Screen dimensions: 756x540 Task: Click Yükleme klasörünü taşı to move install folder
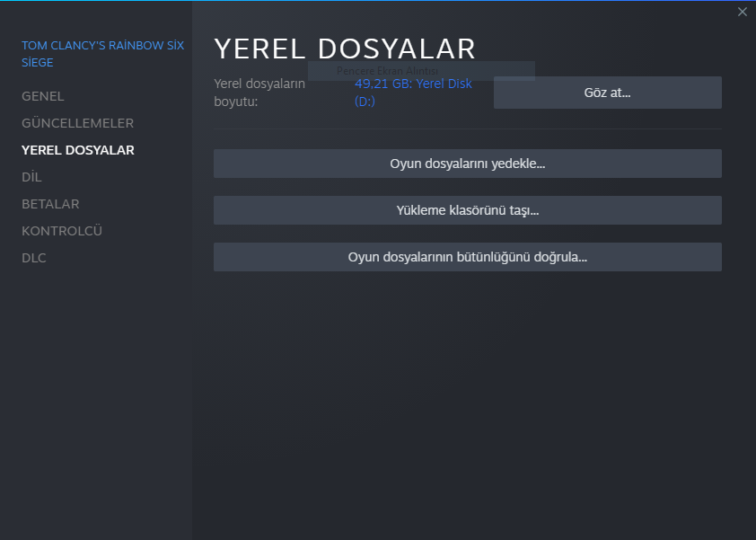467,209
